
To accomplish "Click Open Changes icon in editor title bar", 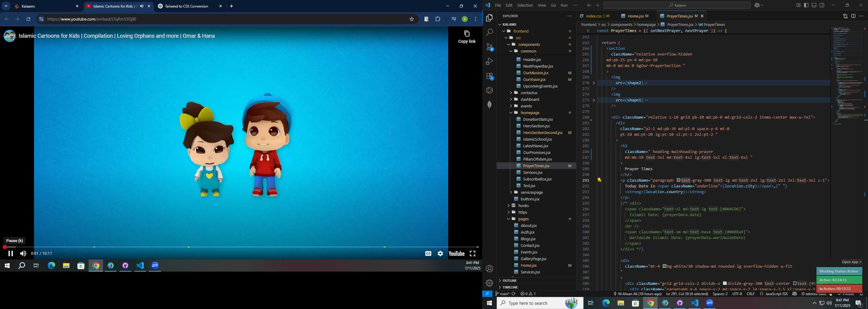I will [x=845, y=16].
